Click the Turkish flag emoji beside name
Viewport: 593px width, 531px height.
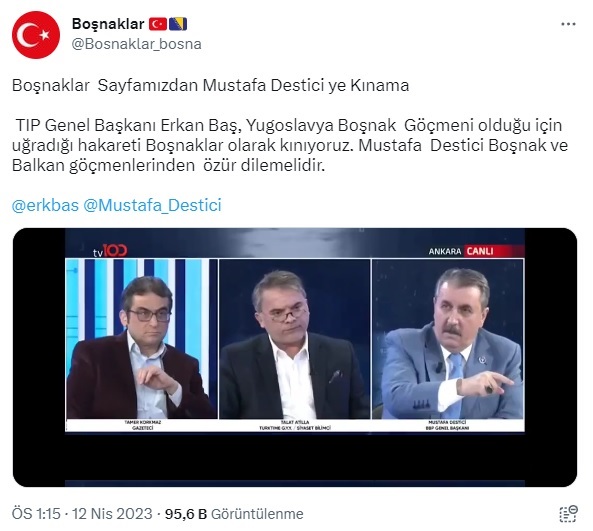(158, 24)
